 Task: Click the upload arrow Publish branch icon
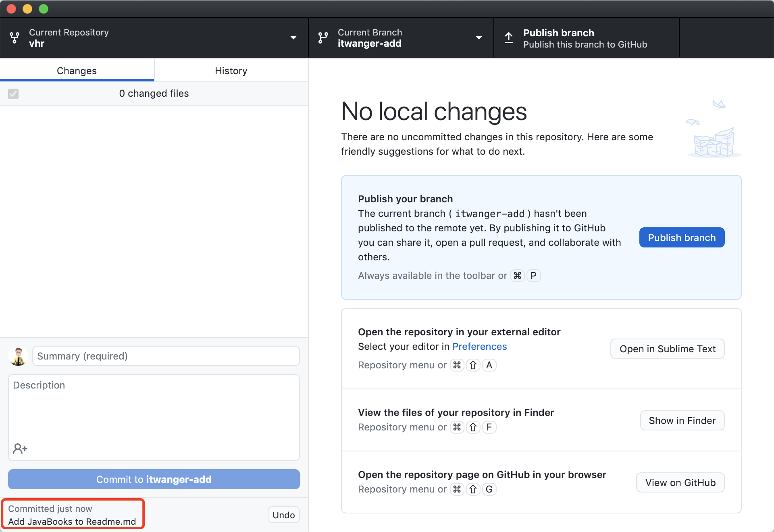tap(509, 38)
